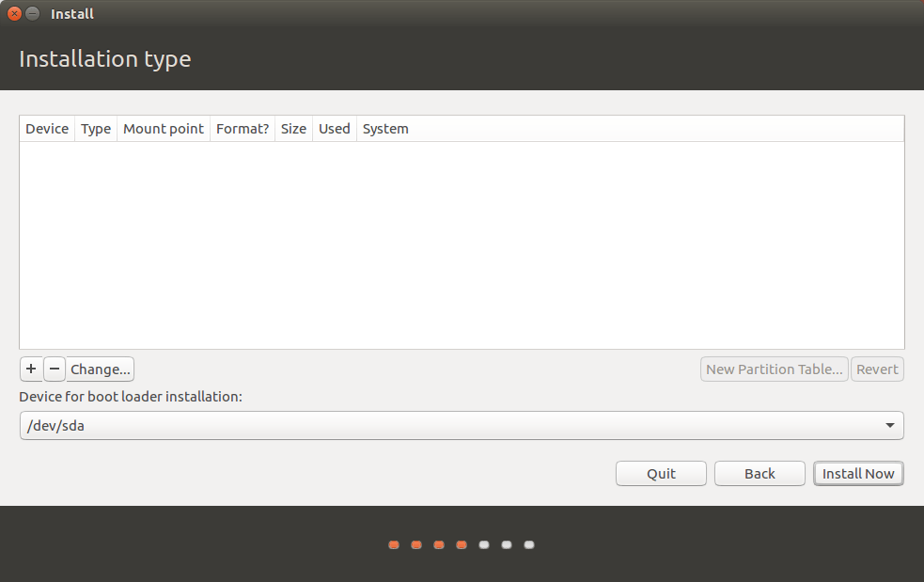This screenshot has width=924, height=582.
Task: Click inside the empty partition list area
Action: [461, 244]
